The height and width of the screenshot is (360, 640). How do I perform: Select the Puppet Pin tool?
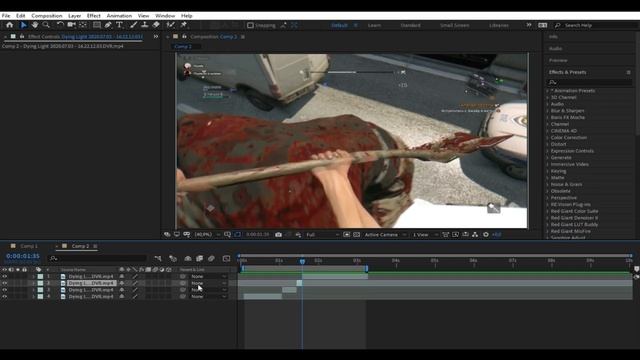tap(184, 25)
